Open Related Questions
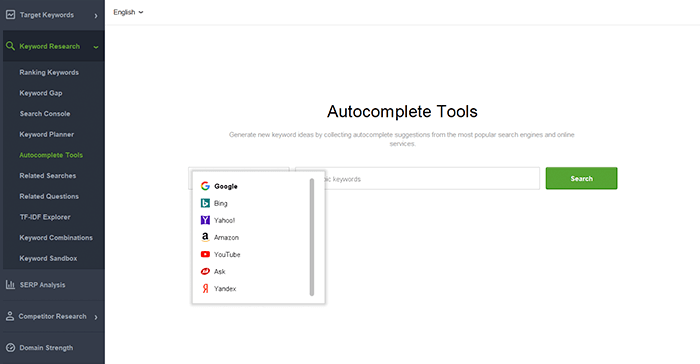 coord(49,196)
